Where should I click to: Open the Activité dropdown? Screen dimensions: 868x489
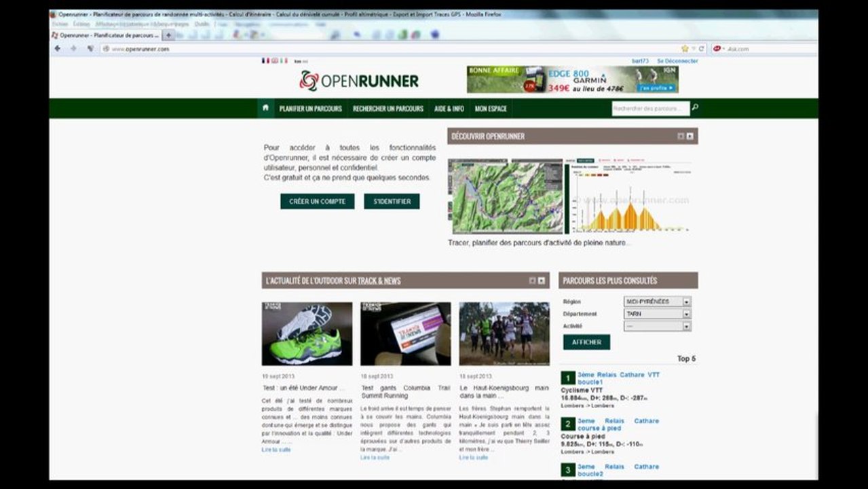click(657, 327)
